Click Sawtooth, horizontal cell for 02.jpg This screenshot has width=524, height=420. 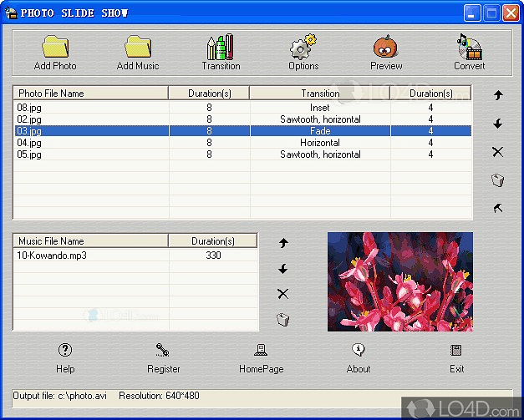(320, 119)
